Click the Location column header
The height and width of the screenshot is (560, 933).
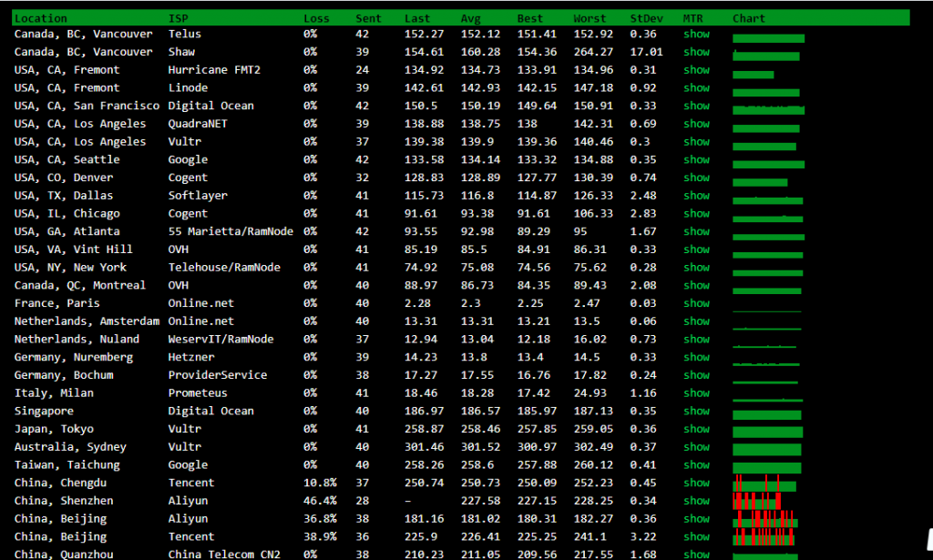coord(41,18)
